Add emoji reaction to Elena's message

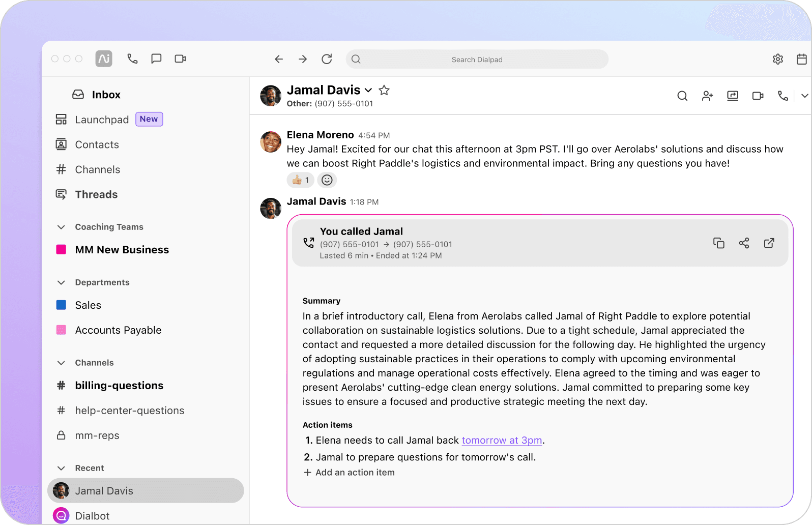click(x=327, y=180)
